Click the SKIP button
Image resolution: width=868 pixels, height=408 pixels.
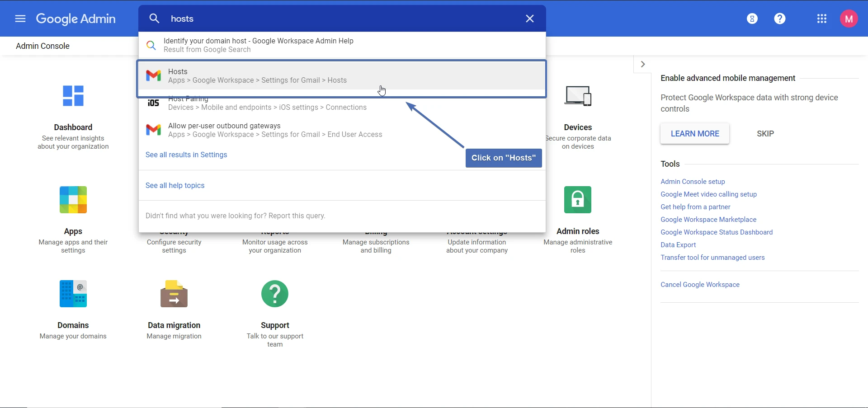tap(765, 134)
